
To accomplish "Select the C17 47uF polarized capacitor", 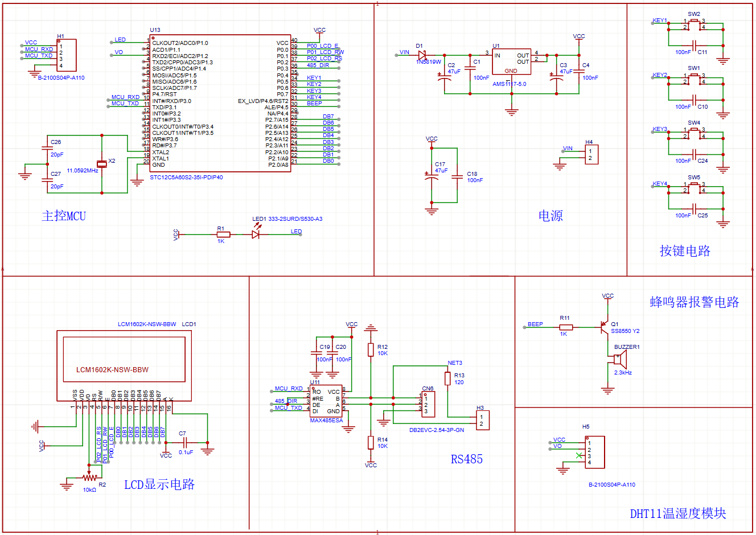I will (x=432, y=177).
